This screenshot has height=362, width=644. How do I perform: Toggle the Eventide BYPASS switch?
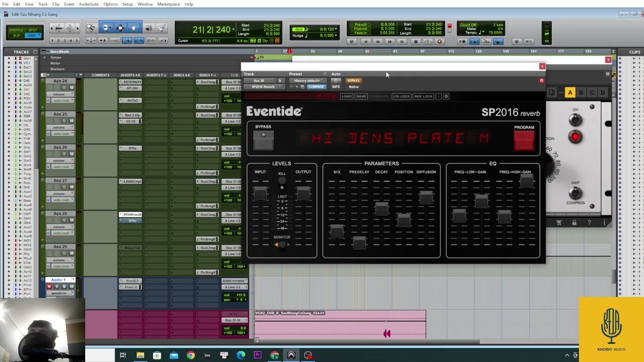(263, 140)
